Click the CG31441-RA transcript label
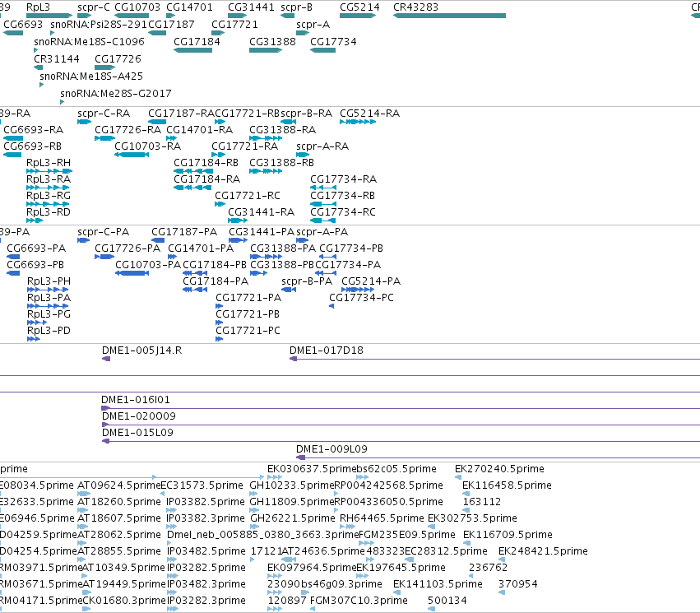700x613 pixels. (x=261, y=212)
